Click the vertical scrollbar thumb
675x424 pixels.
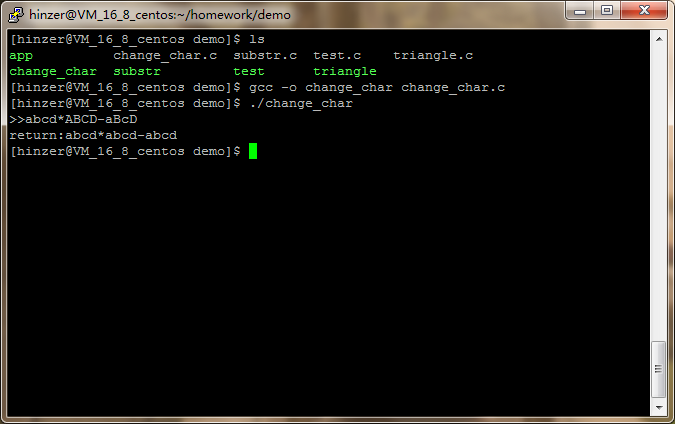658,369
